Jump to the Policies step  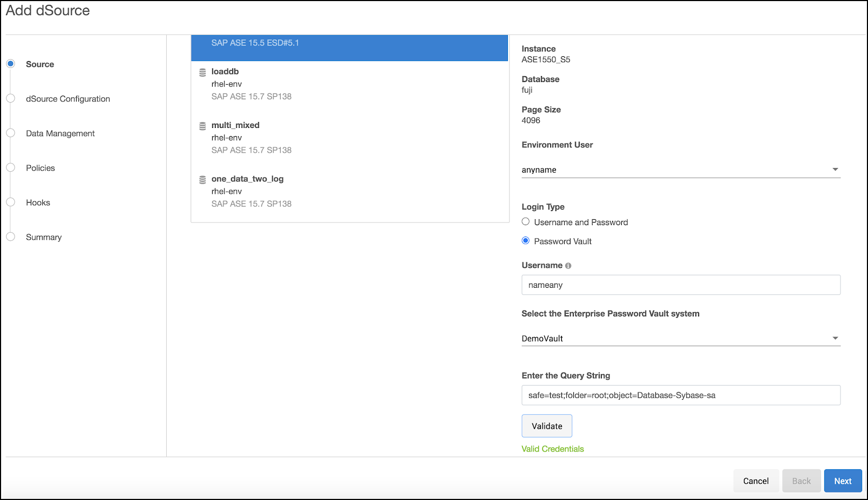click(x=40, y=168)
